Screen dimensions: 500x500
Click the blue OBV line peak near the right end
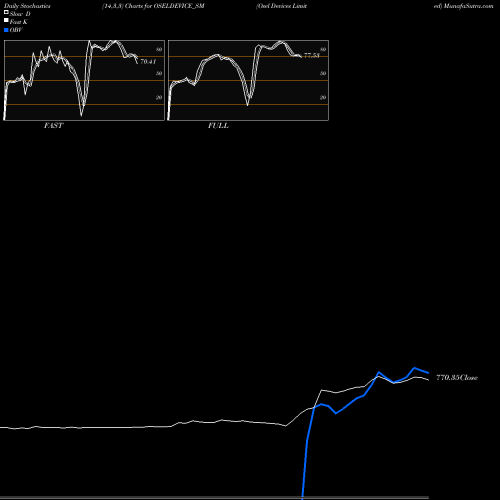(x=415, y=368)
